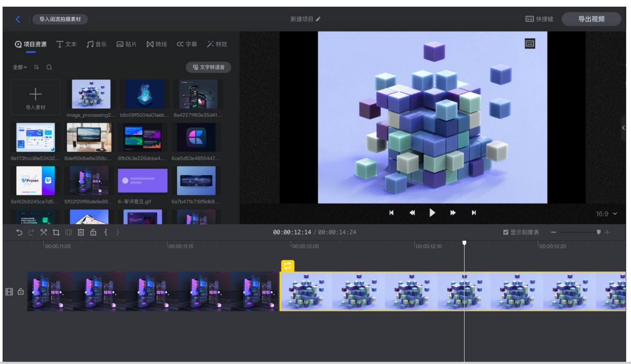631x364 pixels.
Task: Click the right brace out-point icon
Action: click(x=118, y=232)
